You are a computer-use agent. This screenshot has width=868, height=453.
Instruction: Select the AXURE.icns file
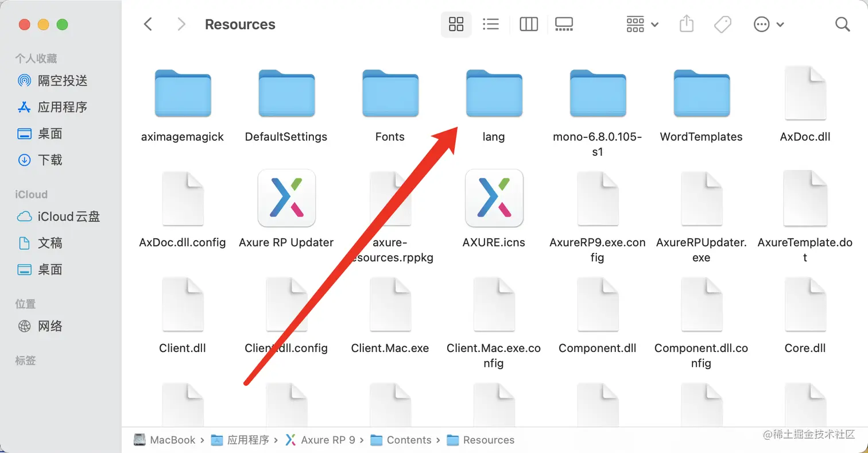pos(494,198)
